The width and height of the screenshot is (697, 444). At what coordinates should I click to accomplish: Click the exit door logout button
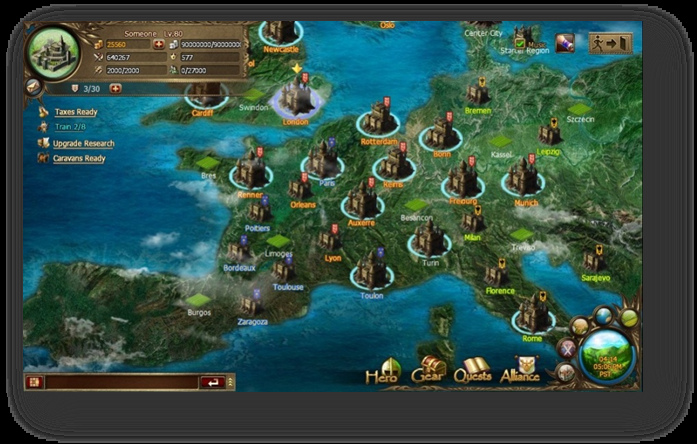(x=610, y=43)
